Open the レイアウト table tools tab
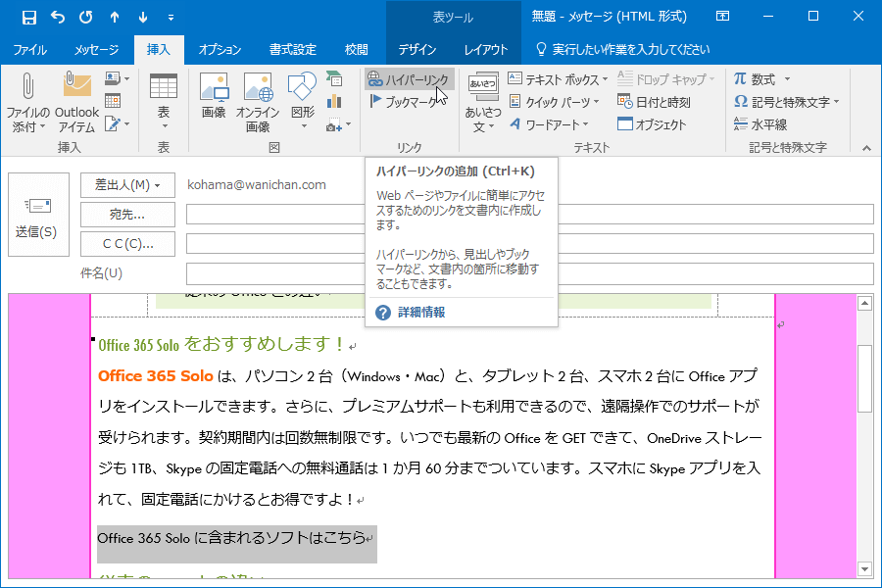Viewport: 882px width, 588px height. pyautogui.click(x=485, y=50)
